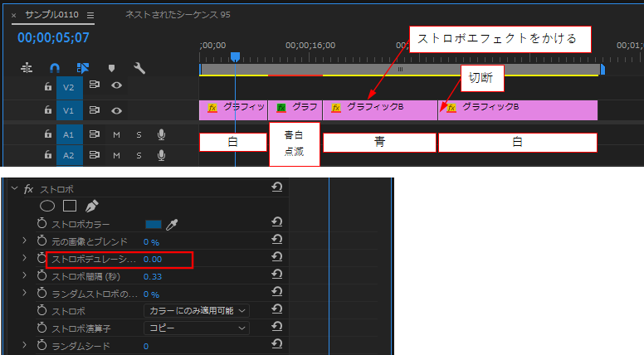Toggle lock on track A1
This screenshot has height=355, width=644.
[48, 134]
